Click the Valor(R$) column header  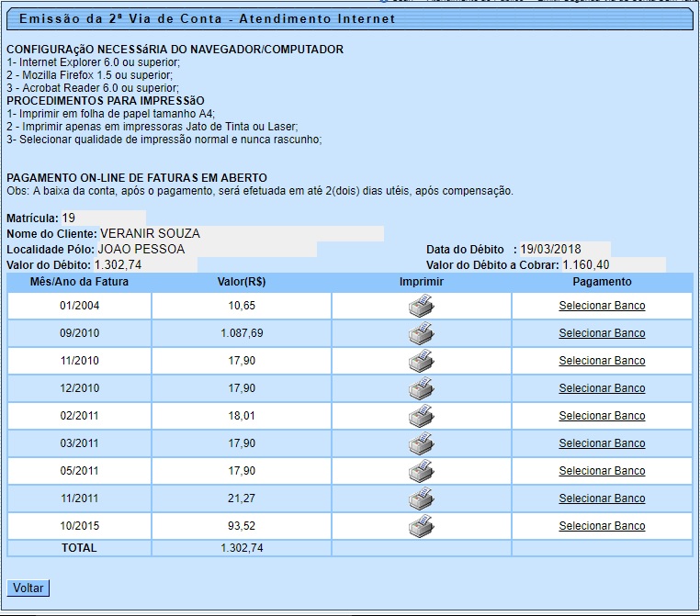(x=242, y=282)
